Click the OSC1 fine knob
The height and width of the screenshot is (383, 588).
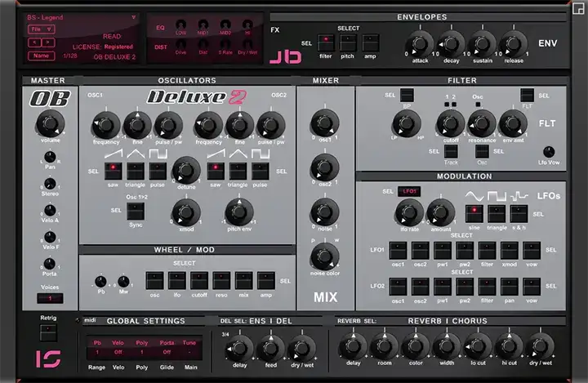coord(137,125)
